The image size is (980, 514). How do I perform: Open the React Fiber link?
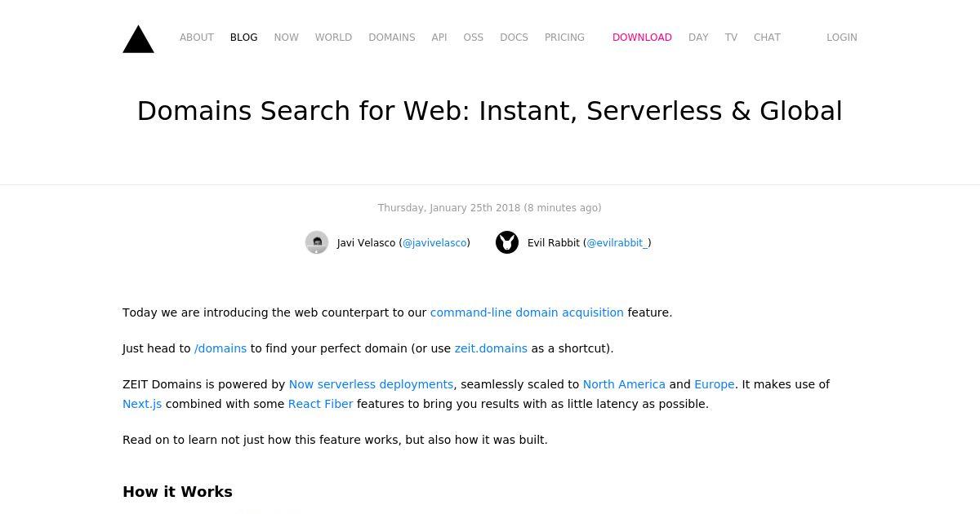pos(320,404)
